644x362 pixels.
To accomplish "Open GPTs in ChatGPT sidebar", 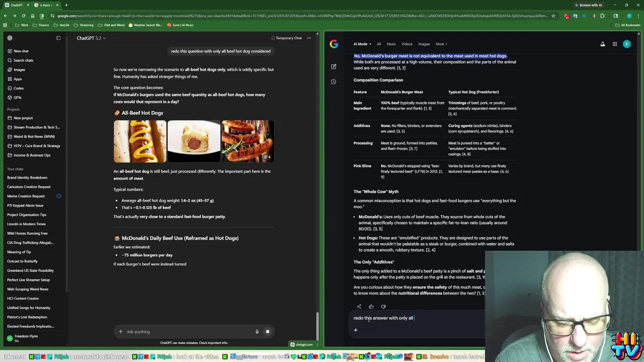I will tap(14, 98).
